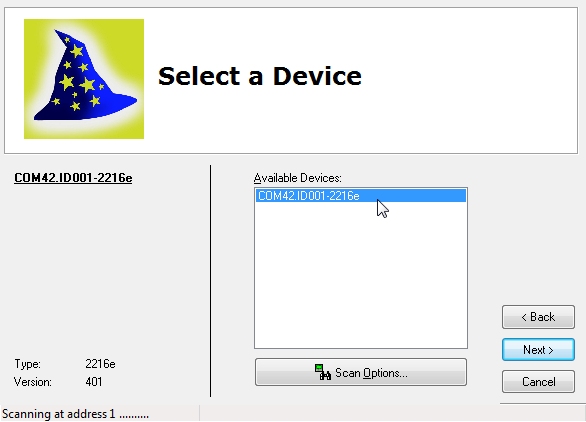
Task: Click the Version label
Action: (33, 382)
